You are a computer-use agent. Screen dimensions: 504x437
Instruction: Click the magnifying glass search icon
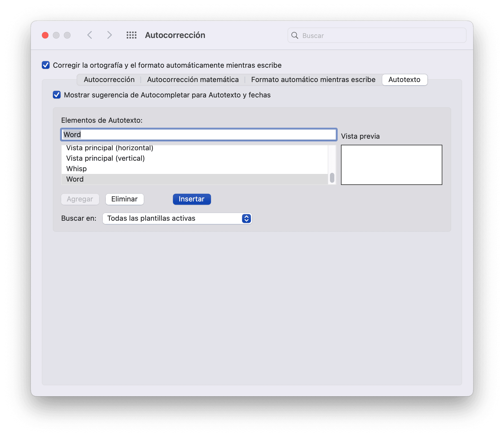point(295,35)
